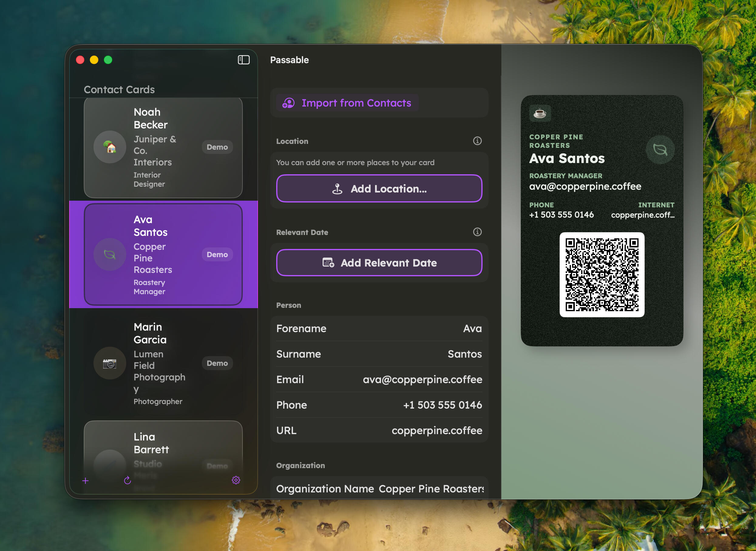
Task: Click Add Location
Action: coord(379,189)
